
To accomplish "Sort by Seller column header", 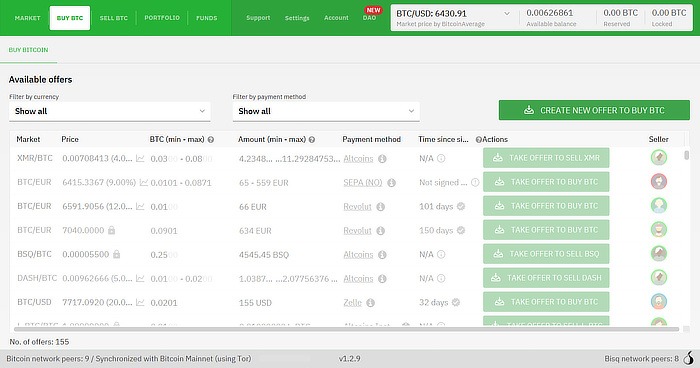I will coord(658,139).
